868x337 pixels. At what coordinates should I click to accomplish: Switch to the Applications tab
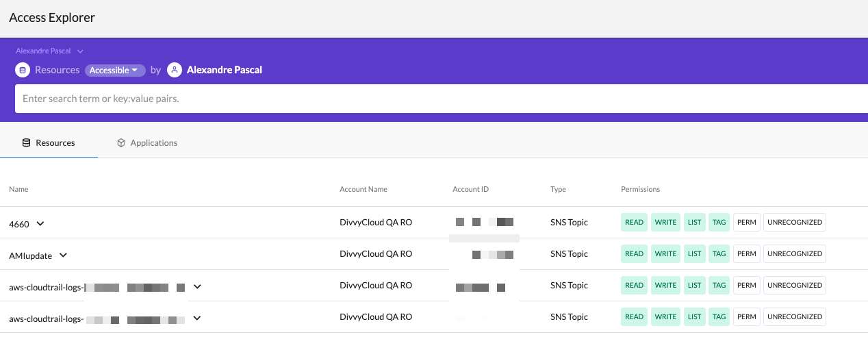pos(147,143)
